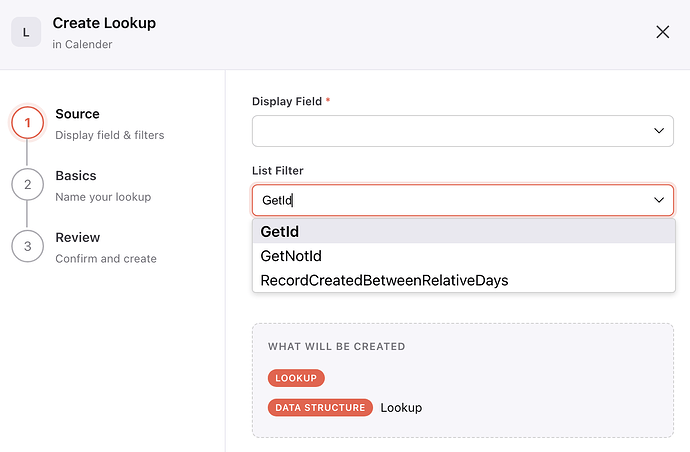Open the Review step label
The image size is (690, 452).
click(77, 238)
